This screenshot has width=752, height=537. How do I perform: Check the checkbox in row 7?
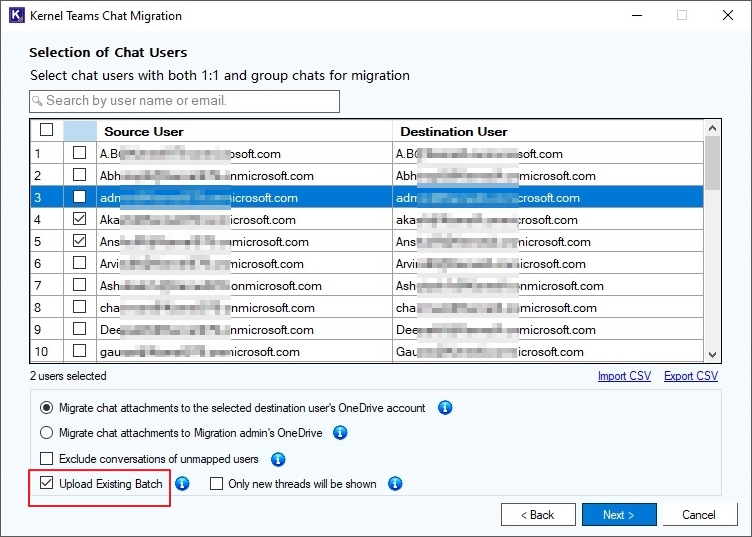pos(80,285)
